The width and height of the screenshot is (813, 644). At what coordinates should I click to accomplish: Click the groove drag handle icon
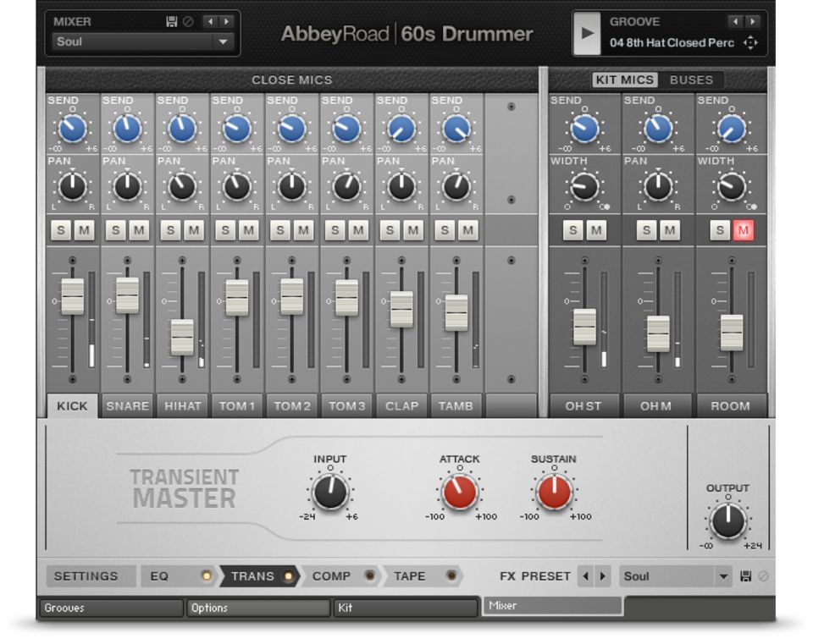point(750,43)
